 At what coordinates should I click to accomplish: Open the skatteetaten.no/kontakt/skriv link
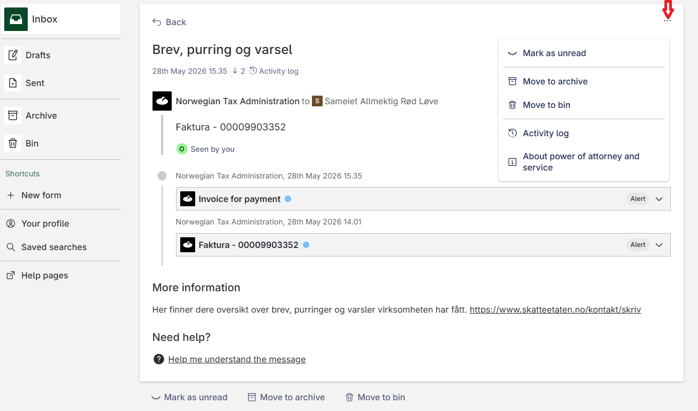coord(555,310)
